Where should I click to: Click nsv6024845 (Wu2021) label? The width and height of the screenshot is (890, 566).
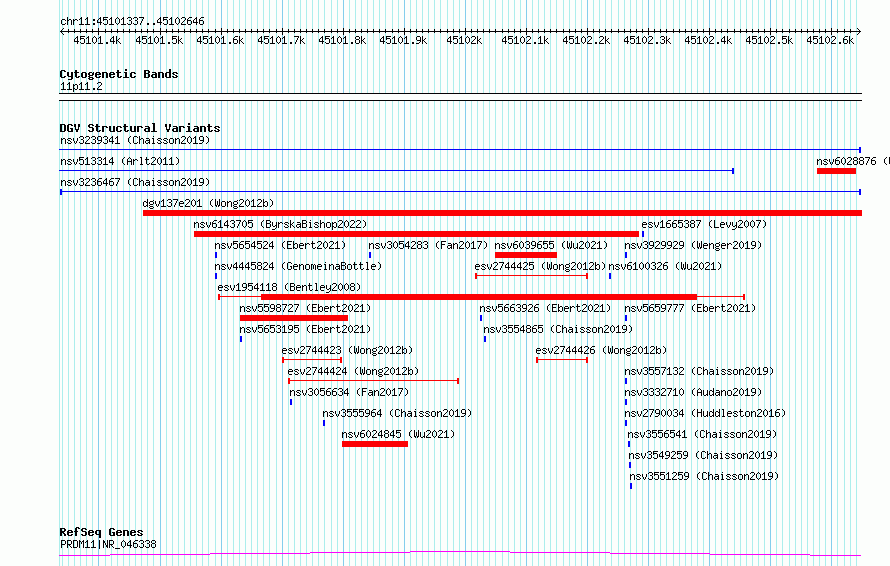coord(398,434)
